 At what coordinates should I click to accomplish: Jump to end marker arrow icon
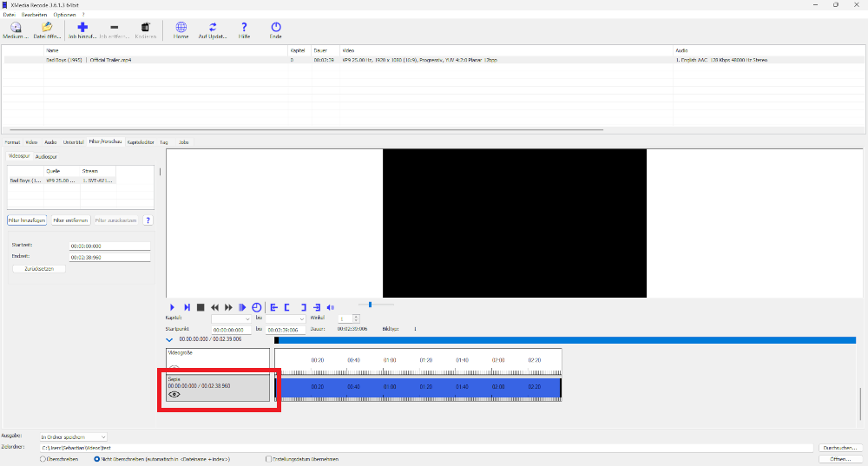pos(317,307)
